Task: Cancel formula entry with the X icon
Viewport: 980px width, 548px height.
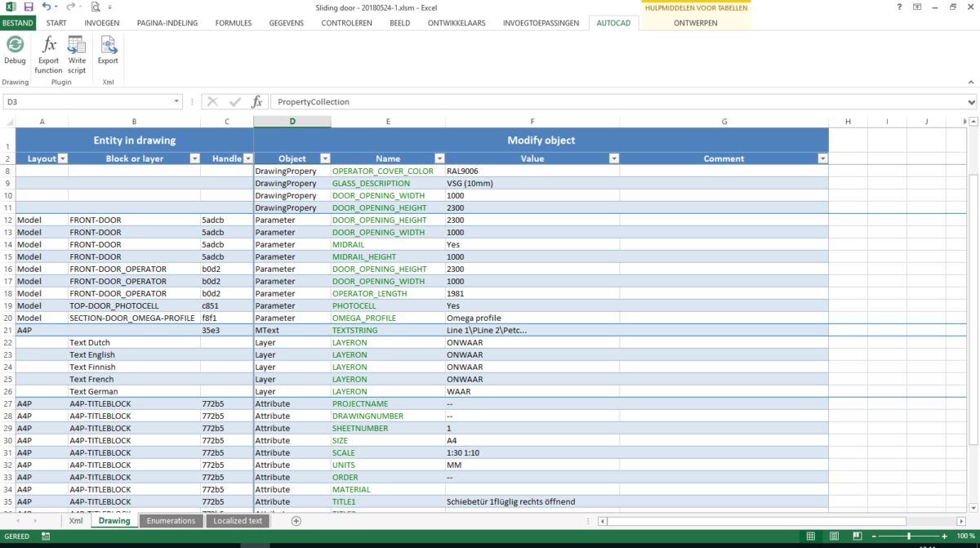Action: pos(212,102)
